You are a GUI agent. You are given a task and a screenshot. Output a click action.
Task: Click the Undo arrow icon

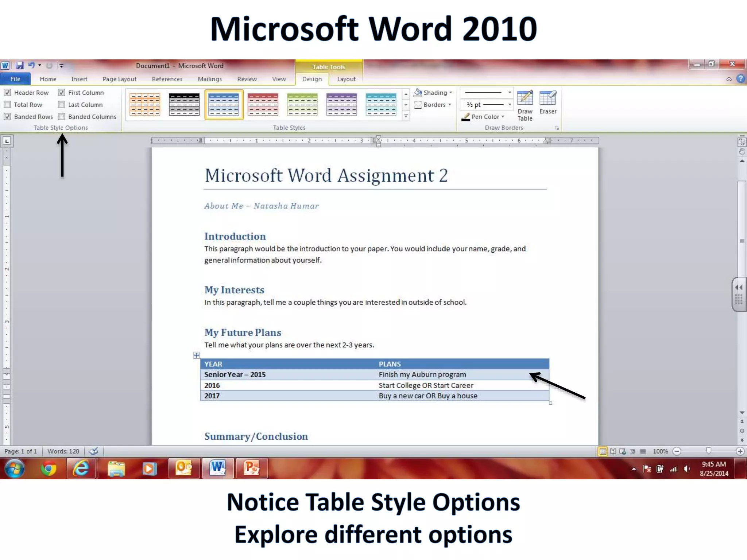click(31, 66)
